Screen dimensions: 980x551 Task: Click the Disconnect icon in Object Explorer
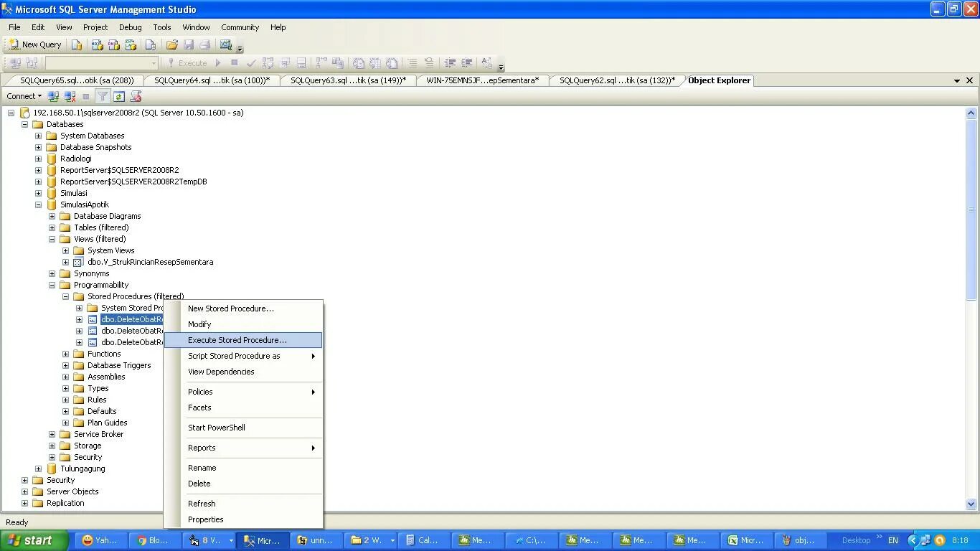[70, 96]
